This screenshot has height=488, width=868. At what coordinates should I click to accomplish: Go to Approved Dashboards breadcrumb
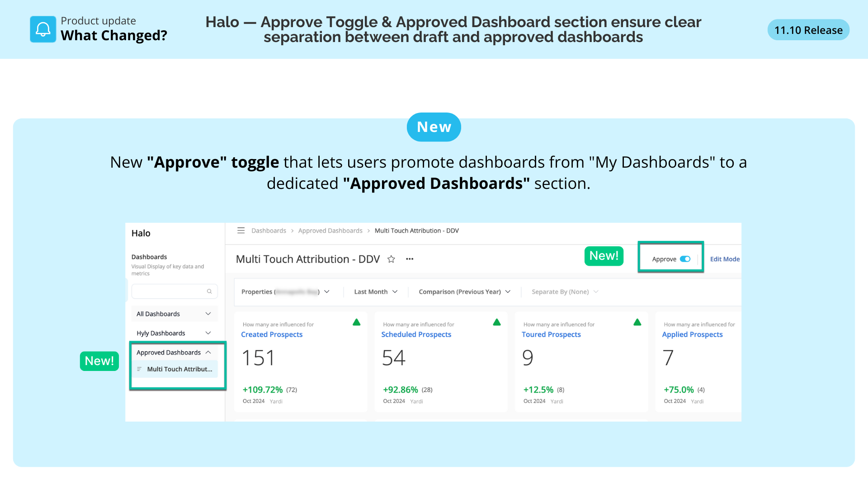[x=330, y=231]
